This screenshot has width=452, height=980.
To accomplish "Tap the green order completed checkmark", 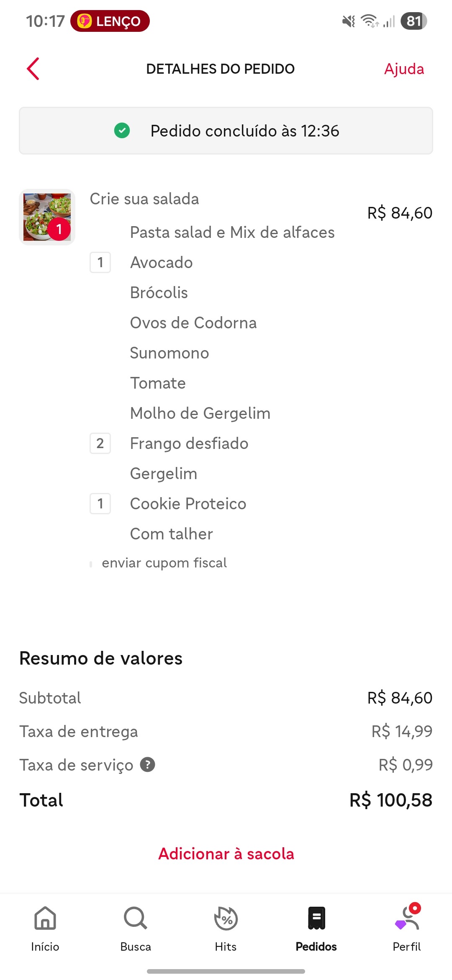I will click(122, 131).
